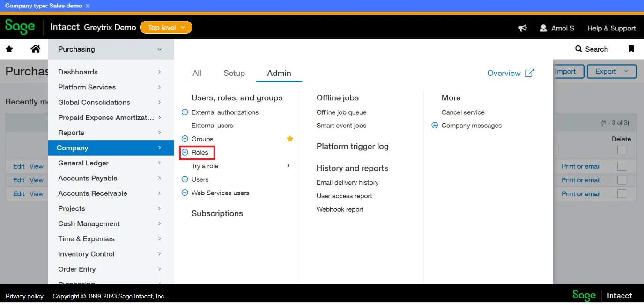Tick the second row Delete checkbox
644x305 pixels.
[x=622, y=180]
